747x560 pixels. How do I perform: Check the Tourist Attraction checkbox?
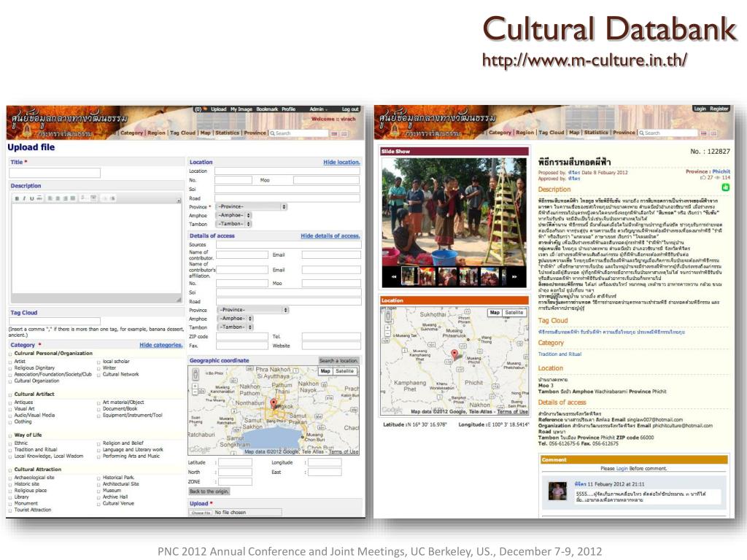point(10,510)
